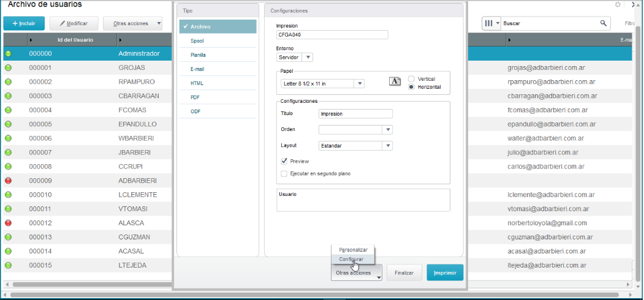644x300 pixels.
Task: Click the Buscar search field
Action: [550, 23]
